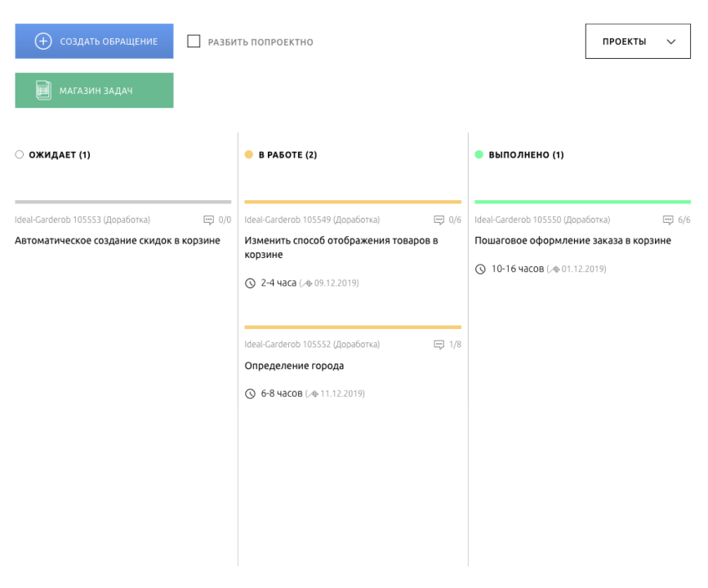The width and height of the screenshot is (708, 588).
Task: Click the plus circle icon in Создать обращение
Action: click(x=43, y=41)
